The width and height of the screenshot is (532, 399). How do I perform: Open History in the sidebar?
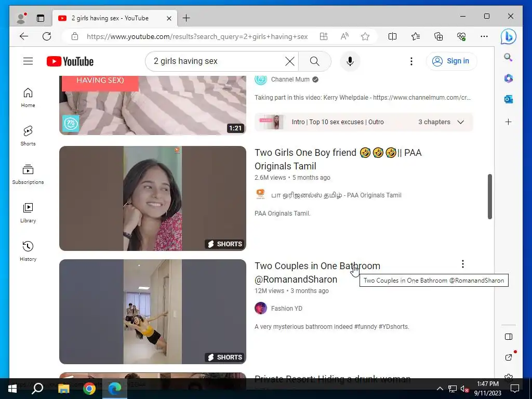coord(28,251)
